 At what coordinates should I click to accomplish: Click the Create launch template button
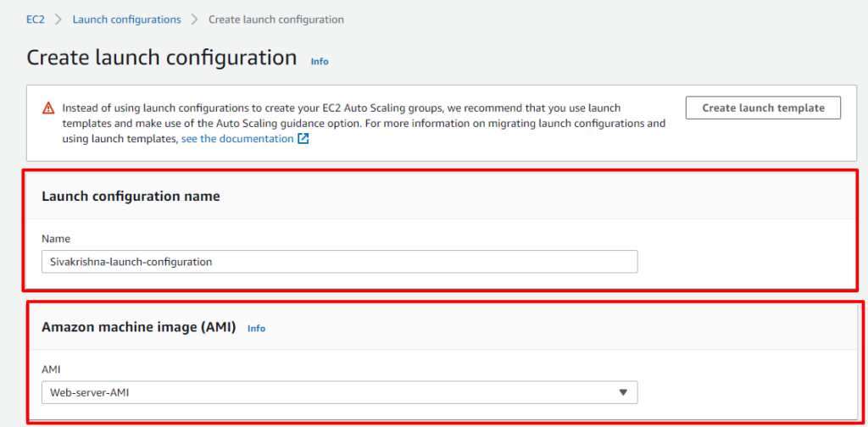[x=764, y=108]
